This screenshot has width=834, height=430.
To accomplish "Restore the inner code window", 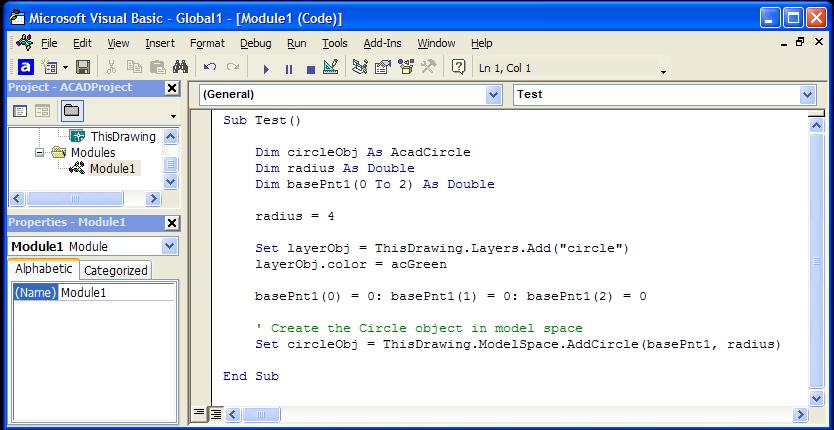I will 800,42.
